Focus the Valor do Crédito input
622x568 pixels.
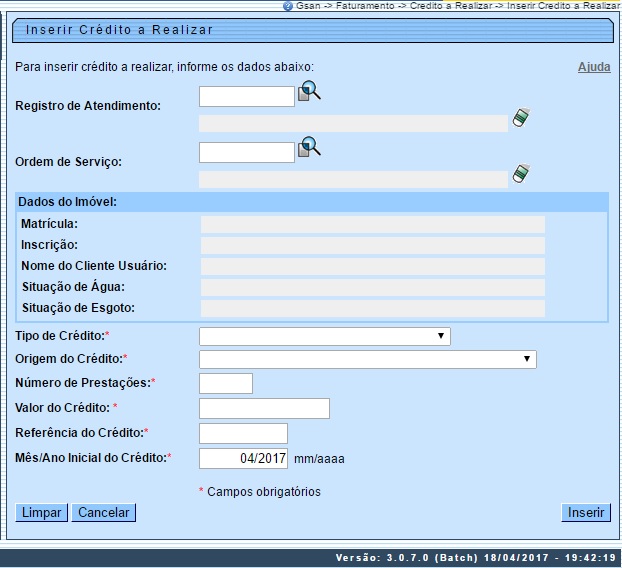click(x=264, y=409)
